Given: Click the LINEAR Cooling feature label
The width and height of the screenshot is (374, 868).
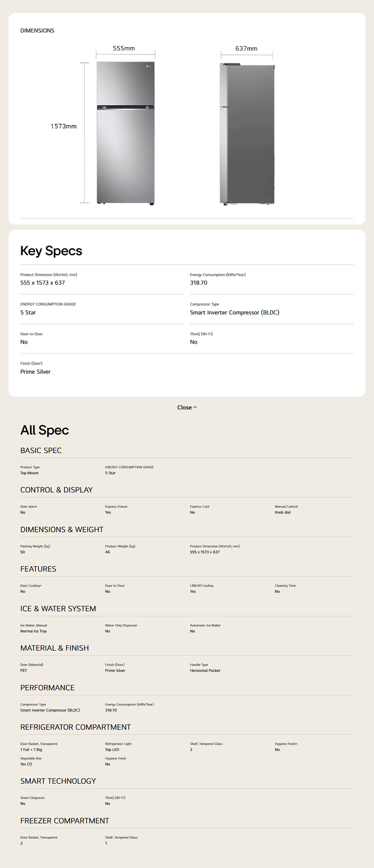Looking at the screenshot, I should (x=202, y=586).
